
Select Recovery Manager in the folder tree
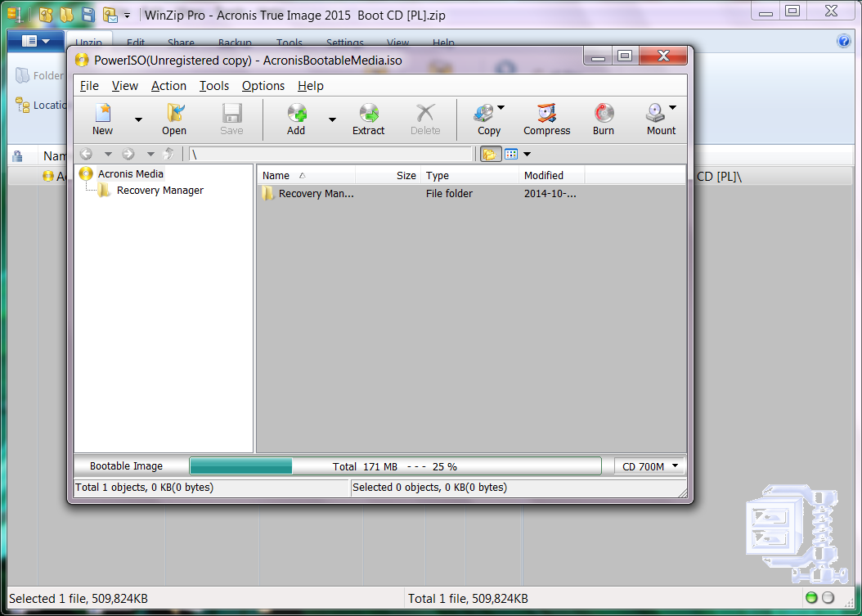click(x=160, y=191)
